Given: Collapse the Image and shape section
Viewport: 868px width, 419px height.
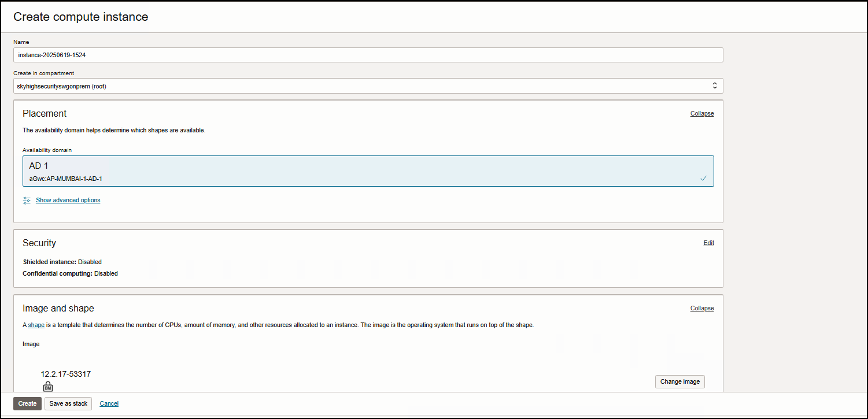Looking at the screenshot, I should (701, 309).
